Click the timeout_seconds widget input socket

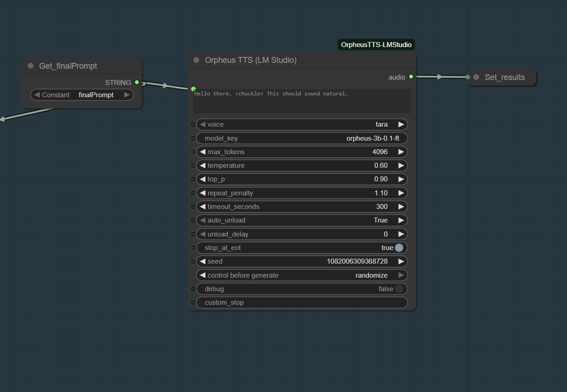[193, 207]
